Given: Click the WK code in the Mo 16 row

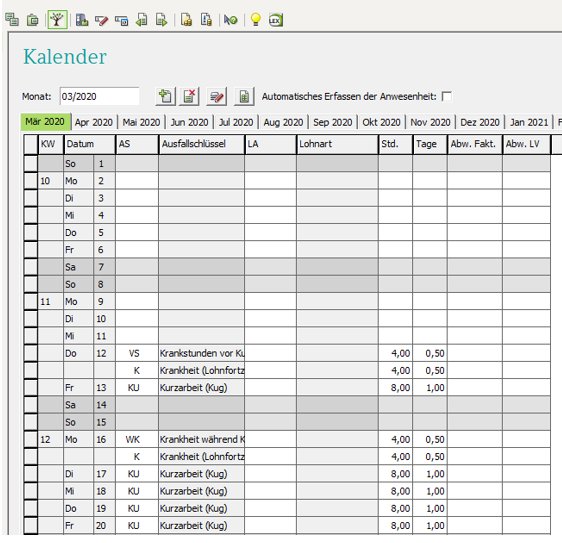Looking at the screenshot, I should pos(133,439).
